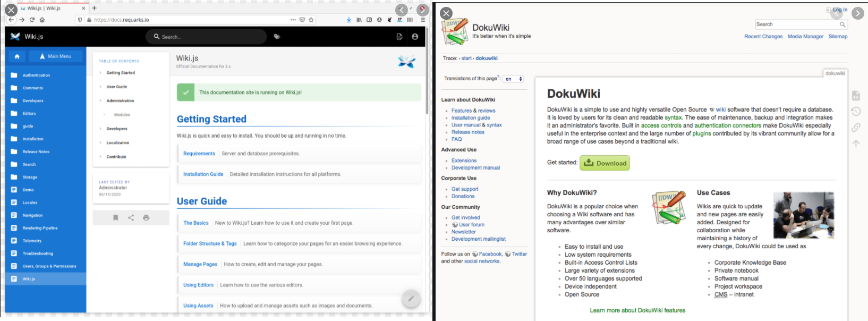Click the Wiki.js home icon button

pos(17,56)
